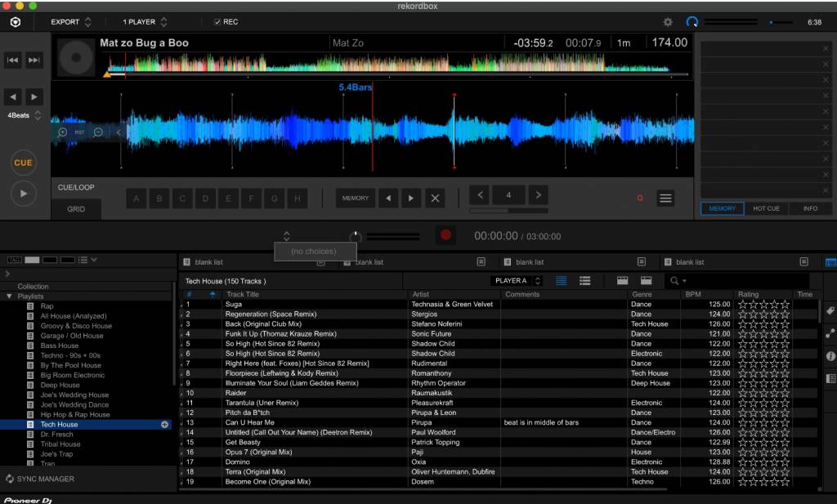The height and width of the screenshot is (504, 837).
Task: Switch to the HOT CUE tab
Action: [x=766, y=208]
